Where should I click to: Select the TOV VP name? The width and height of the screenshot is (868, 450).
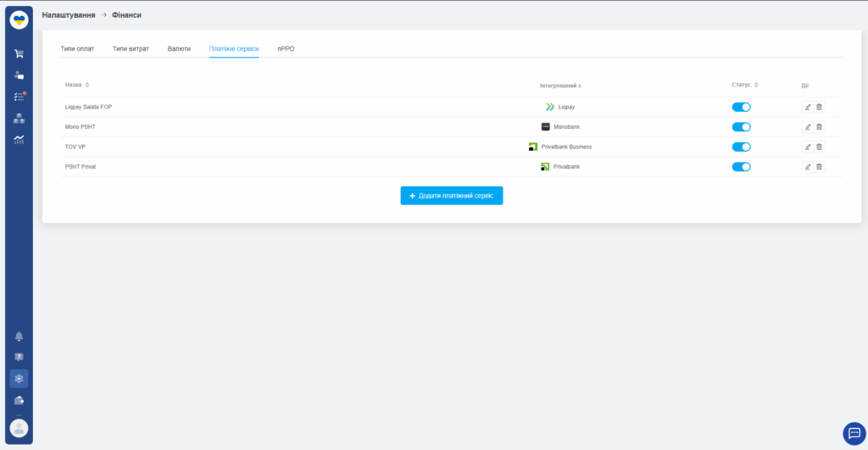click(x=75, y=147)
